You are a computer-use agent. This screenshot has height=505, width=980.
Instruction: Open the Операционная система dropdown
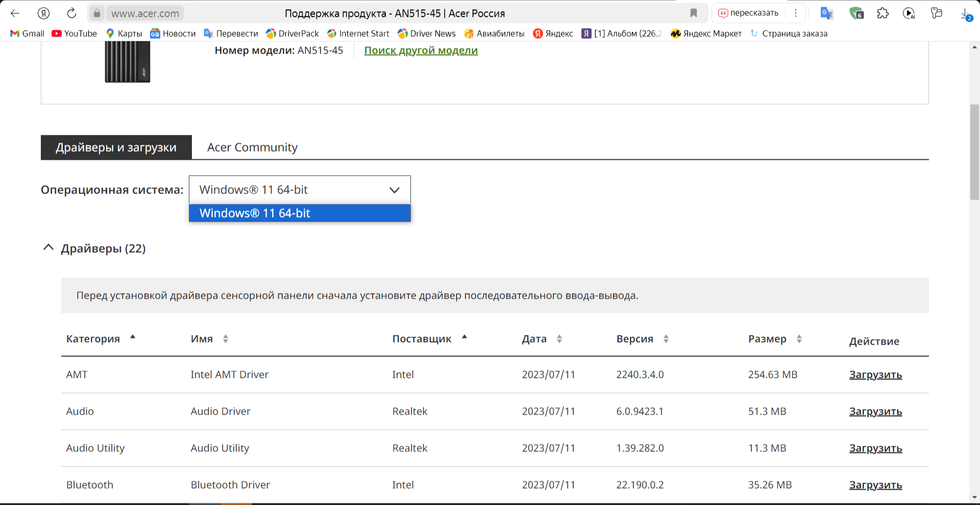click(x=300, y=189)
